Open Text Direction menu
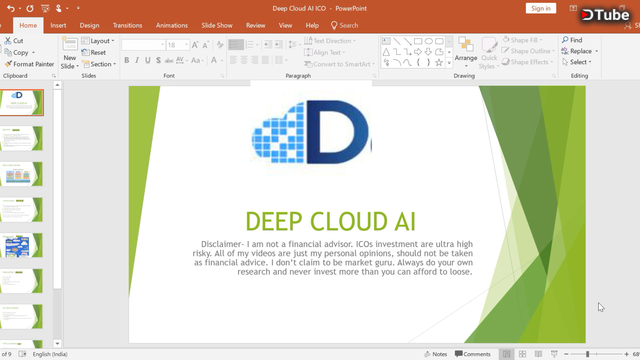The width and height of the screenshot is (640, 360). [330, 41]
